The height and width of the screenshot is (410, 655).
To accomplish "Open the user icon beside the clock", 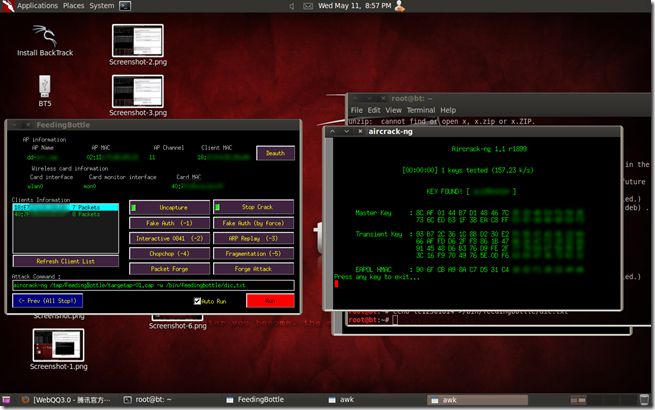I will coord(400,6).
